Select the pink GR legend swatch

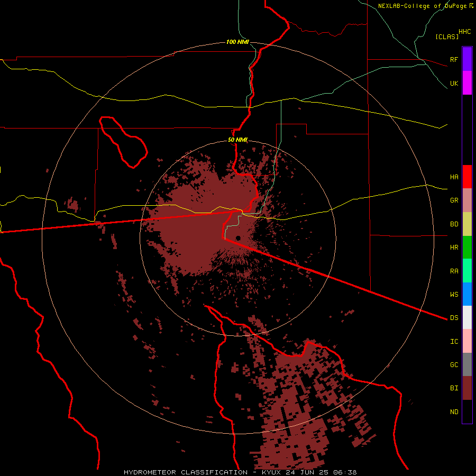click(x=467, y=200)
